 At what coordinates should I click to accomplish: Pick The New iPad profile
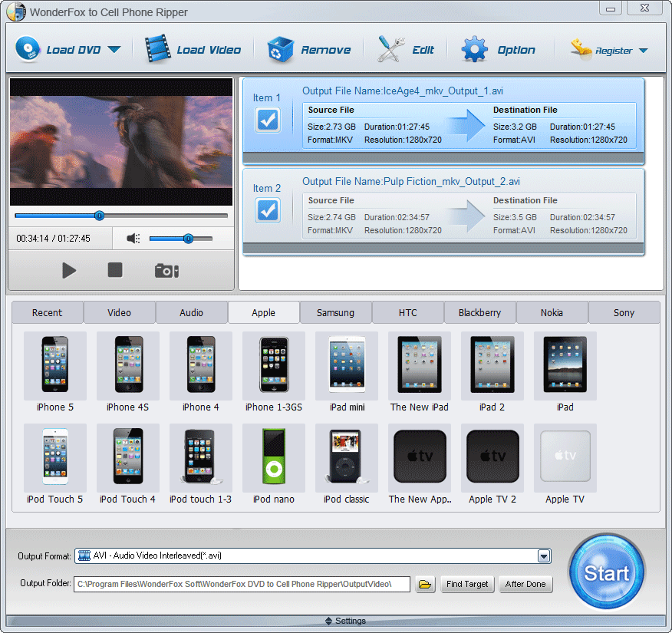(420, 372)
